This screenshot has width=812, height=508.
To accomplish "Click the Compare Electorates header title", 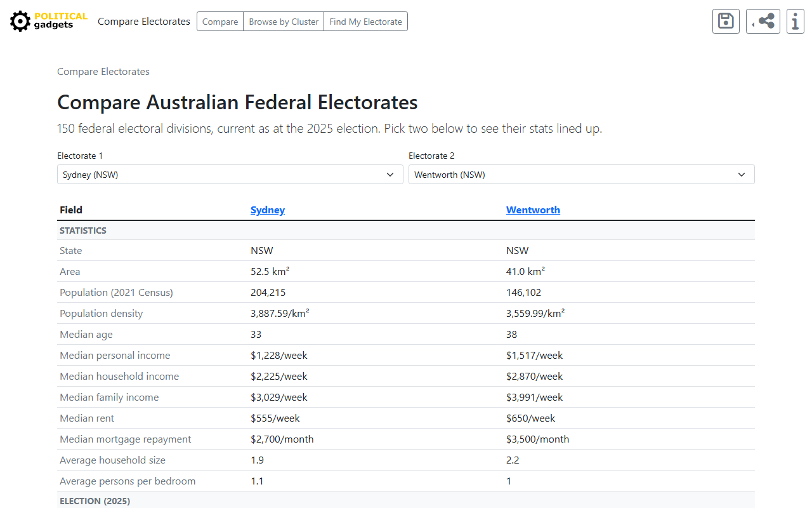I will coord(144,22).
